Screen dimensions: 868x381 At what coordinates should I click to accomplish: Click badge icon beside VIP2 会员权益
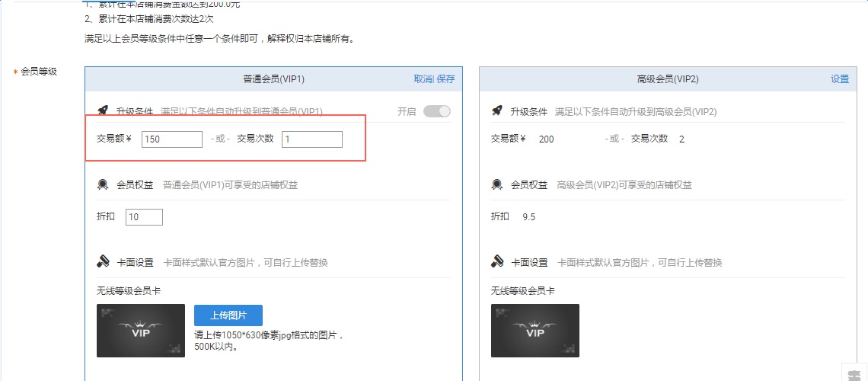coord(496,185)
